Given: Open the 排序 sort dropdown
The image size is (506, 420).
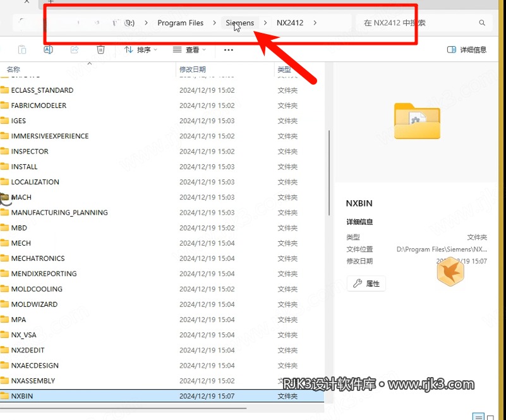Looking at the screenshot, I should coord(141,50).
